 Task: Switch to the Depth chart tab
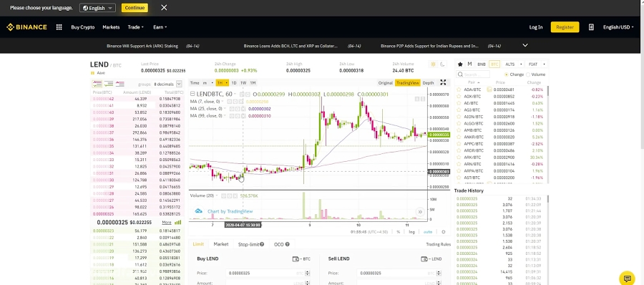pyautogui.click(x=428, y=83)
